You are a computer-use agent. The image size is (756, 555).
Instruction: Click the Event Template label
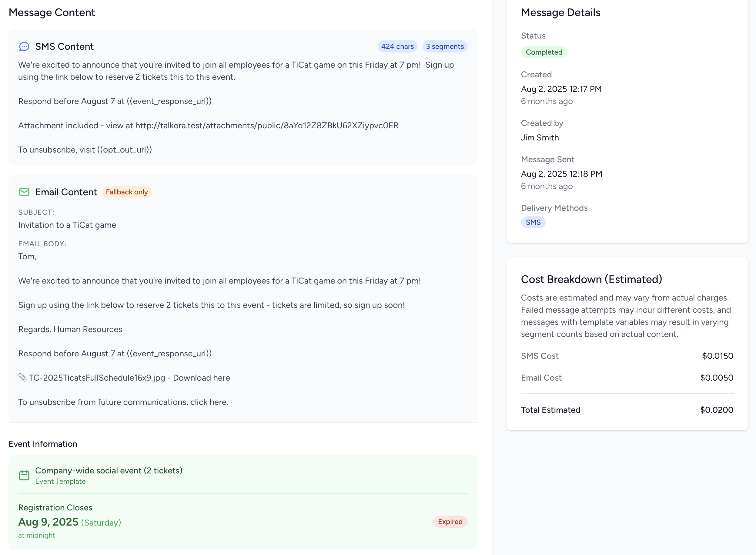pyautogui.click(x=60, y=481)
